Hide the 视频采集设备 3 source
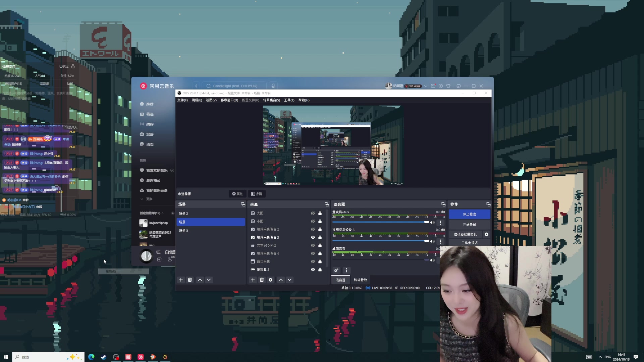The height and width of the screenshot is (362, 644). [x=313, y=237]
